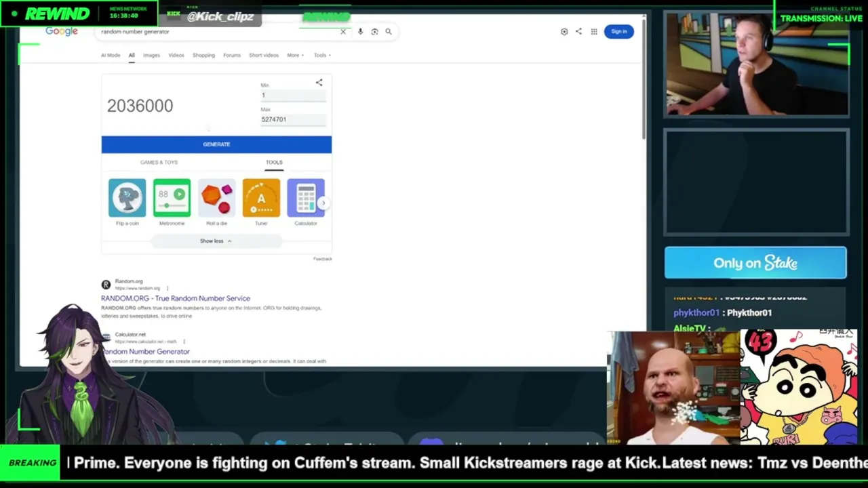Image resolution: width=868 pixels, height=488 pixels.
Task: Click the blue Generate button
Action: click(216, 144)
